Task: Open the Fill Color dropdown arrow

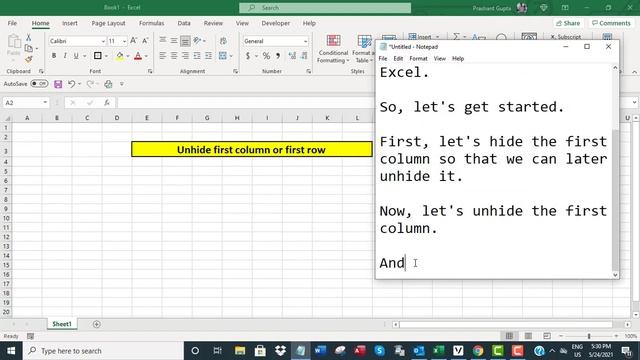Action: [128, 56]
